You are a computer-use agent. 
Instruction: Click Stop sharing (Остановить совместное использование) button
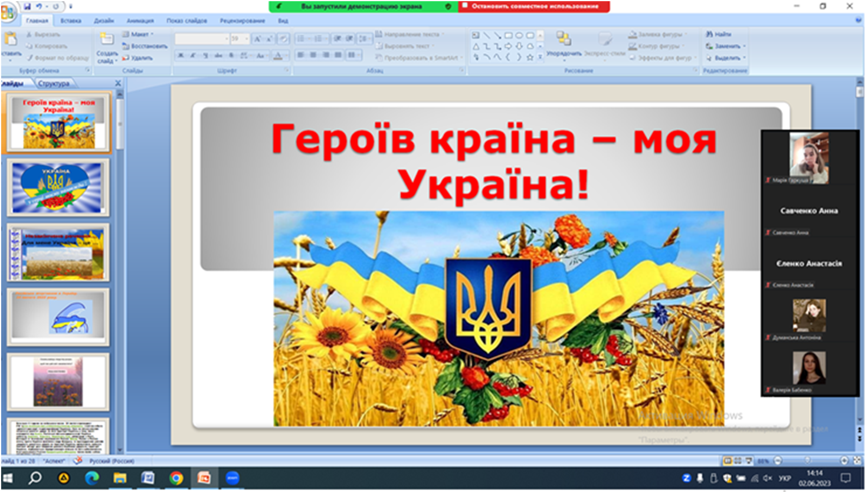tap(534, 6)
